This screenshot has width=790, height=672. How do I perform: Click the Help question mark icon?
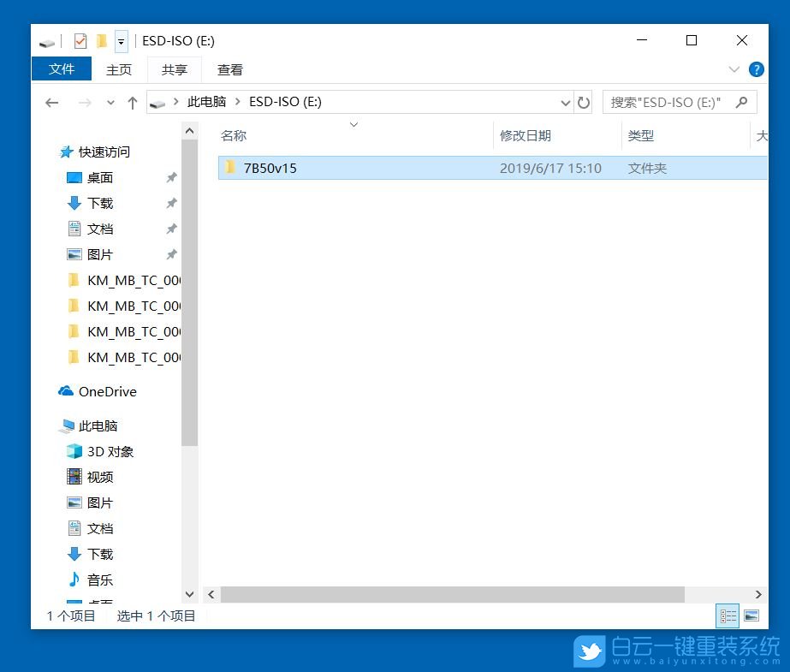coord(757,69)
